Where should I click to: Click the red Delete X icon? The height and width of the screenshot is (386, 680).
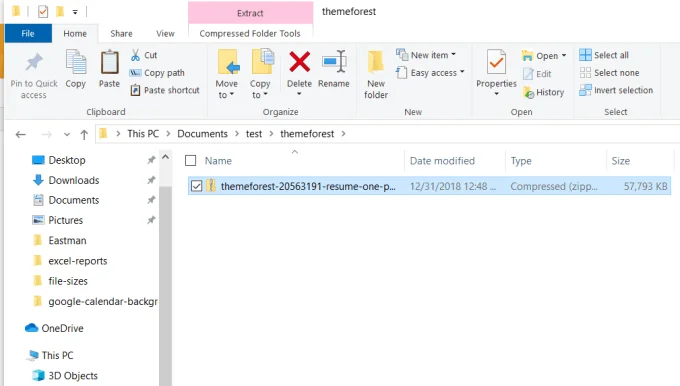300,62
